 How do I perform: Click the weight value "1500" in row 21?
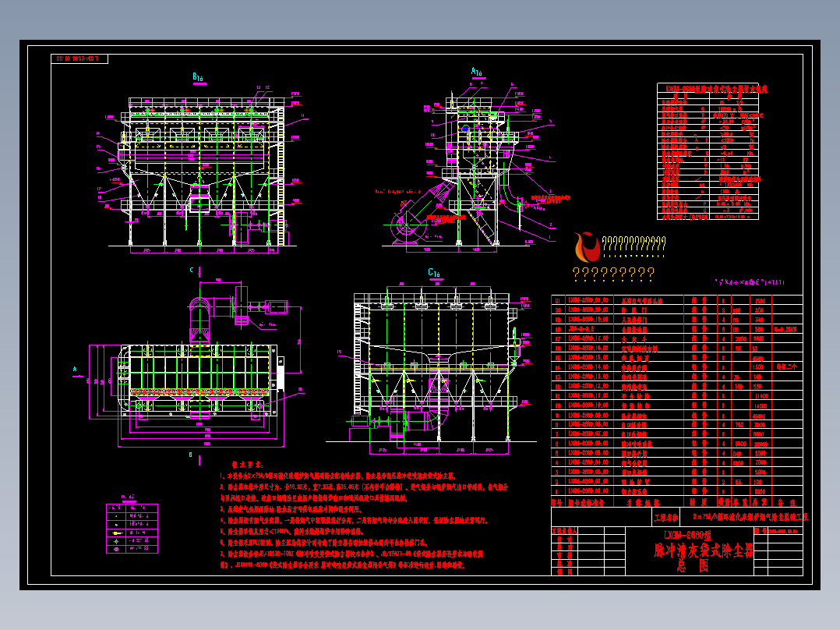pyautogui.click(x=760, y=301)
